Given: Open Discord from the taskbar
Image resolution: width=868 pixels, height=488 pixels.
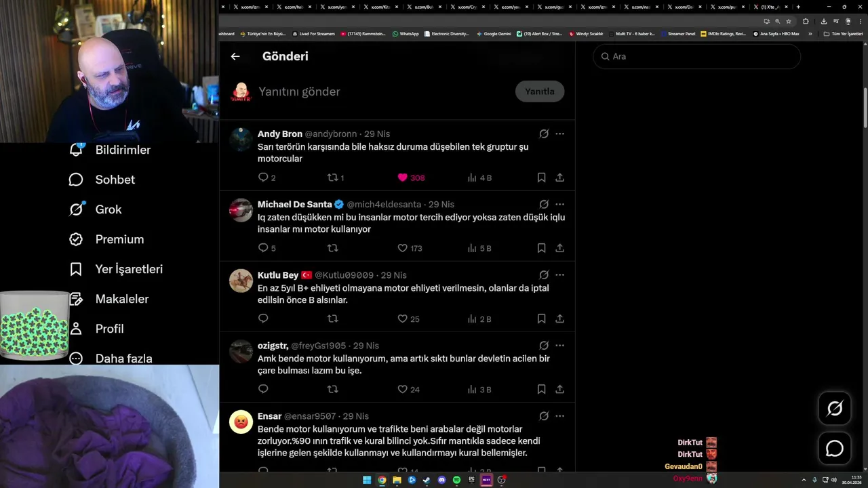Looking at the screenshot, I should 441,480.
